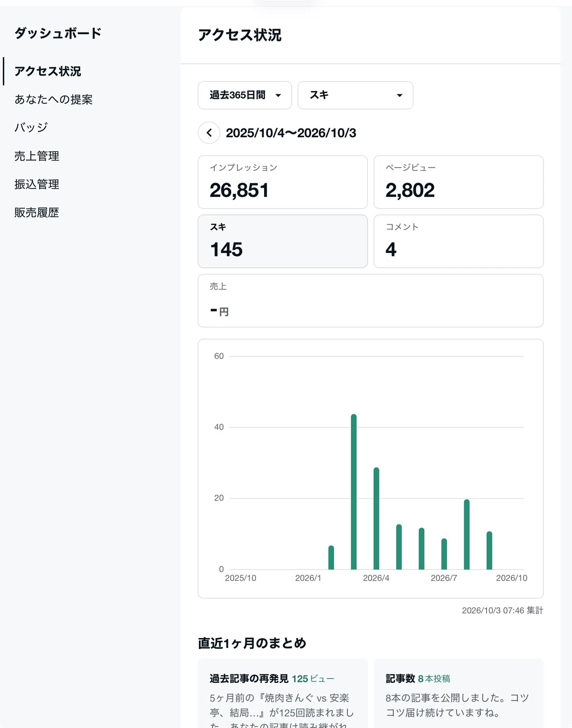Open 売上管理 in the sidebar

pos(37,156)
